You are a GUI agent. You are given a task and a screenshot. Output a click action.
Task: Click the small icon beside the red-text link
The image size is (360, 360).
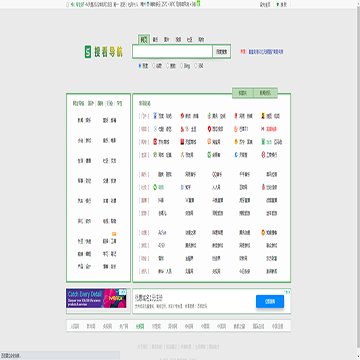[263, 129]
